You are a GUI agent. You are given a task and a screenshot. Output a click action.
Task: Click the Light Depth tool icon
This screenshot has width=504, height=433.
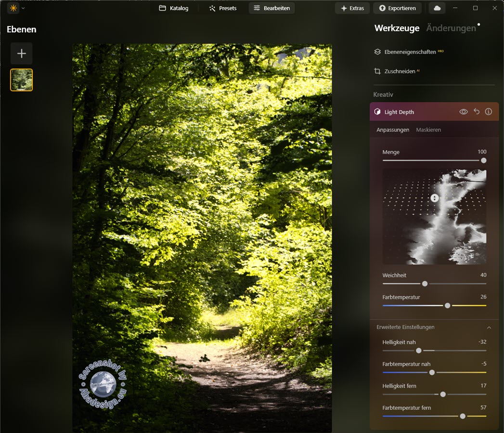click(x=377, y=111)
